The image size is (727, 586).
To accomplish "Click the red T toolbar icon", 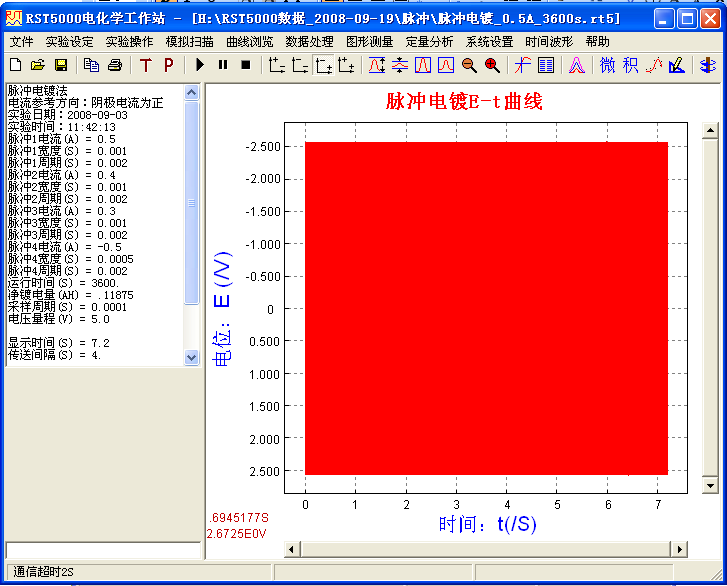I will pyautogui.click(x=145, y=65).
